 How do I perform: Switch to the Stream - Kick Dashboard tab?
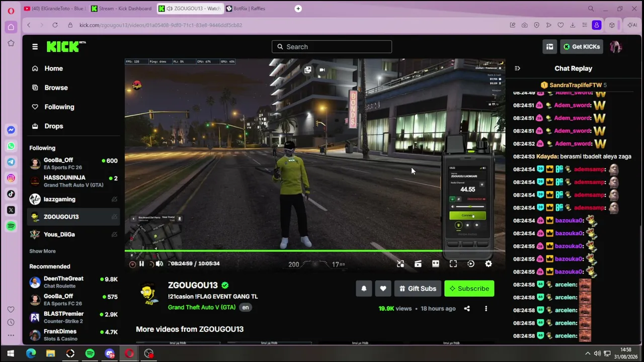[x=122, y=9]
